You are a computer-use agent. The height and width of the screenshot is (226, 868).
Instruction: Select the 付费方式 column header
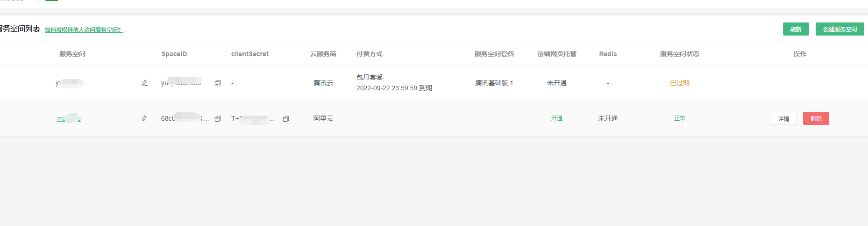pos(370,54)
